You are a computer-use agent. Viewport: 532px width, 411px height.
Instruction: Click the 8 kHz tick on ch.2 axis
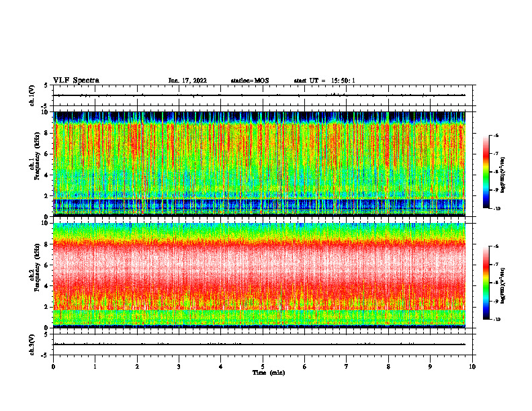pyautogui.click(x=47, y=244)
